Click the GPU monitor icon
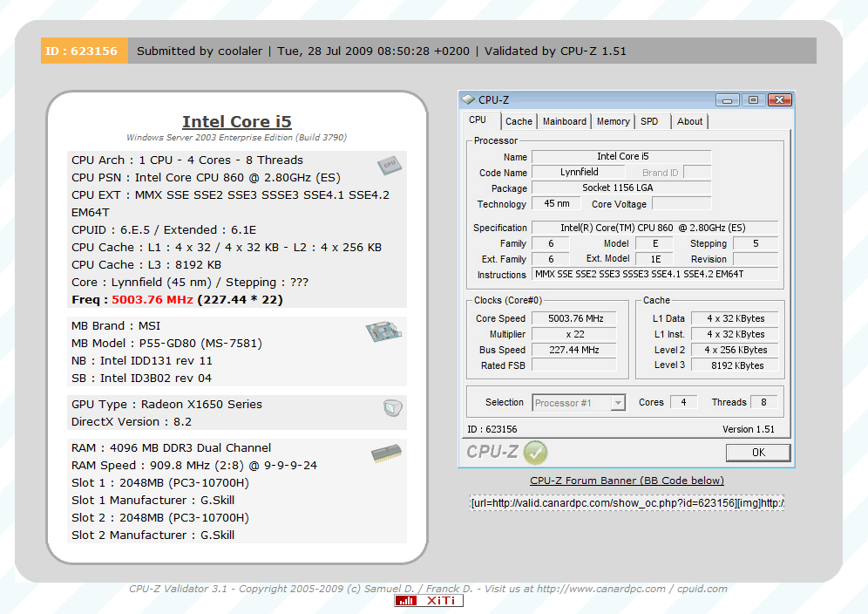This screenshot has width=868, height=614. [392, 408]
